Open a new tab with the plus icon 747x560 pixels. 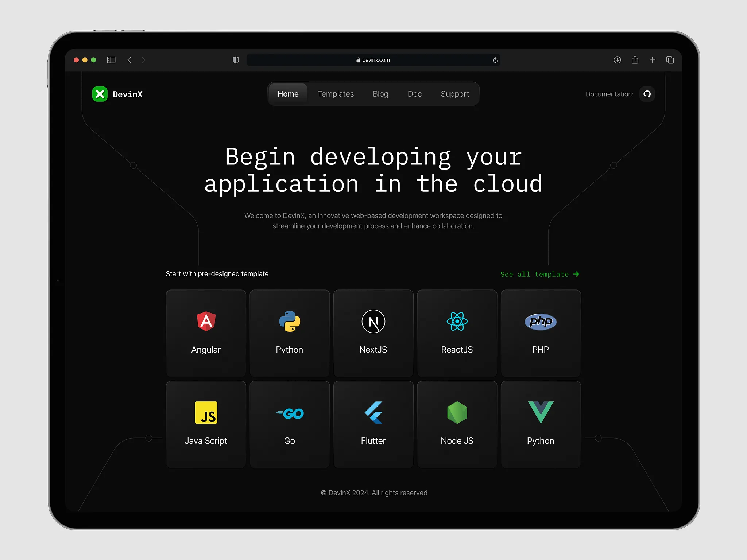(653, 60)
